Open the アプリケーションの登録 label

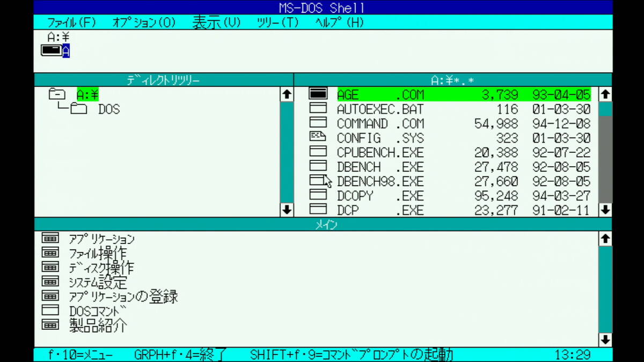coord(123,297)
